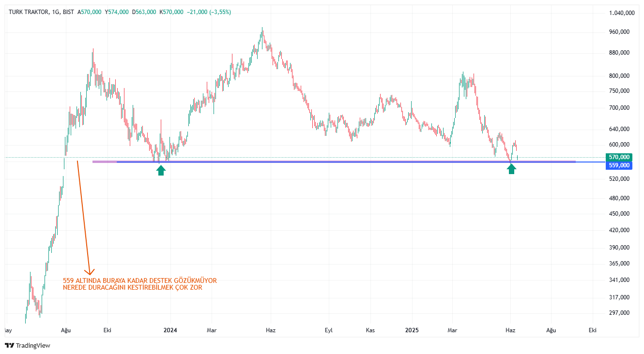Click the 640,000 price axis label
Image resolution: width=644 pixels, height=354 pixels.
619,129
